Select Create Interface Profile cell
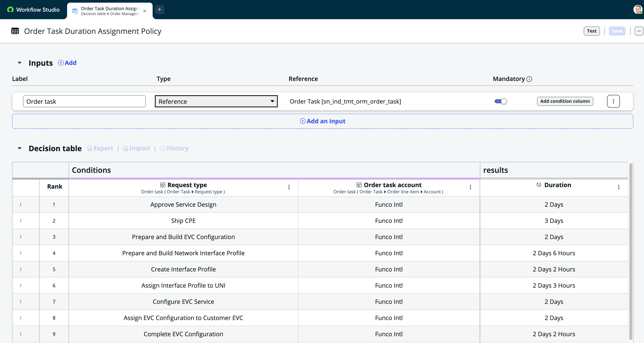Image resolution: width=644 pixels, height=343 pixels. click(x=183, y=269)
